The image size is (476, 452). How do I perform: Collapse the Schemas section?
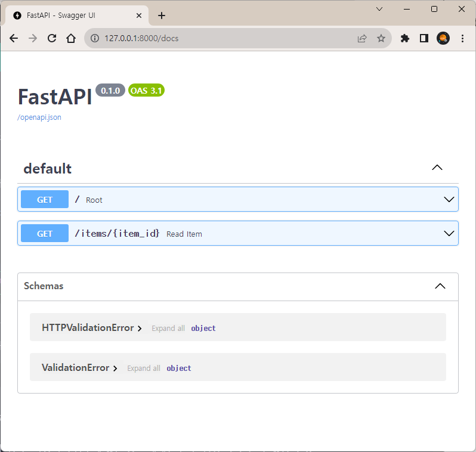pyautogui.click(x=440, y=286)
